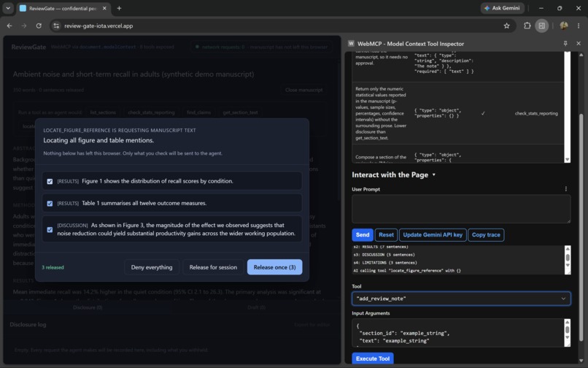The height and width of the screenshot is (368, 588).
Task: Click the Input Arguments scrollbar down arrow
Action: 568,337
